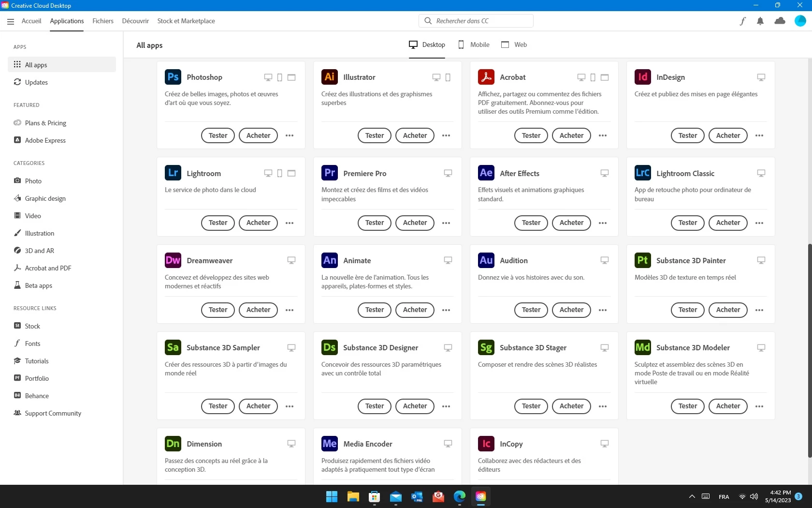This screenshot has width=812, height=508.
Task: Click the vertical scrollbar of app list
Action: (x=810, y=351)
